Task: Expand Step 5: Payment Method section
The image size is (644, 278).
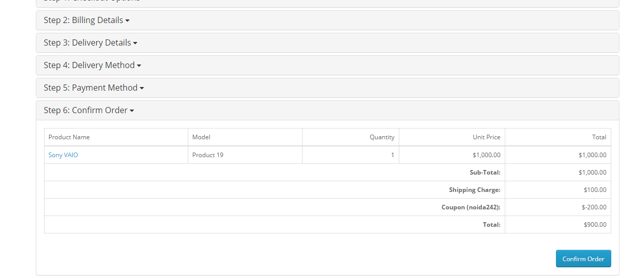Action: (94, 88)
